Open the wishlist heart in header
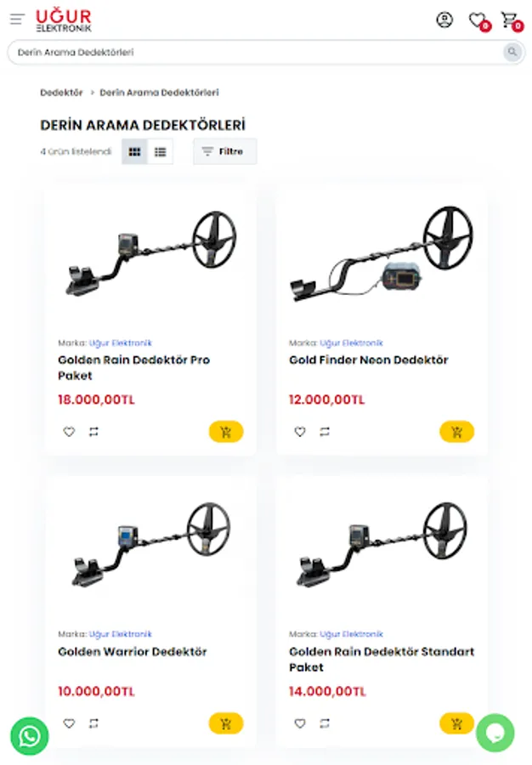 477,20
